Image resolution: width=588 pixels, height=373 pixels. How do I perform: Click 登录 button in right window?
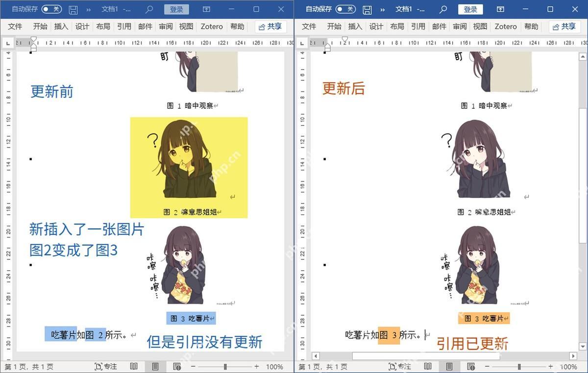pyautogui.click(x=470, y=9)
